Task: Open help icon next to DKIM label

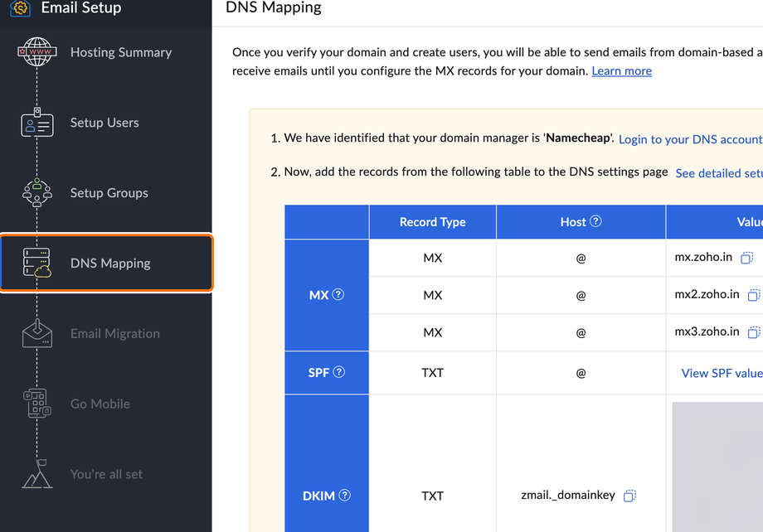Action: (x=344, y=495)
